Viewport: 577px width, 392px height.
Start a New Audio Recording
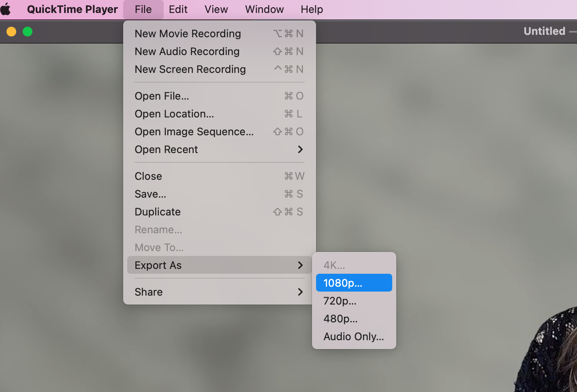tap(187, 51)
